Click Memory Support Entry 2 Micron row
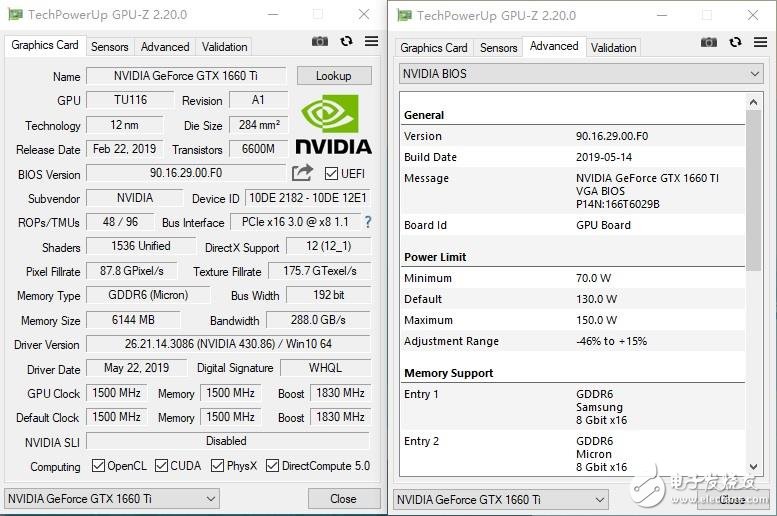The height and width of the screenshot is (516, 777). tap(573, 454)
